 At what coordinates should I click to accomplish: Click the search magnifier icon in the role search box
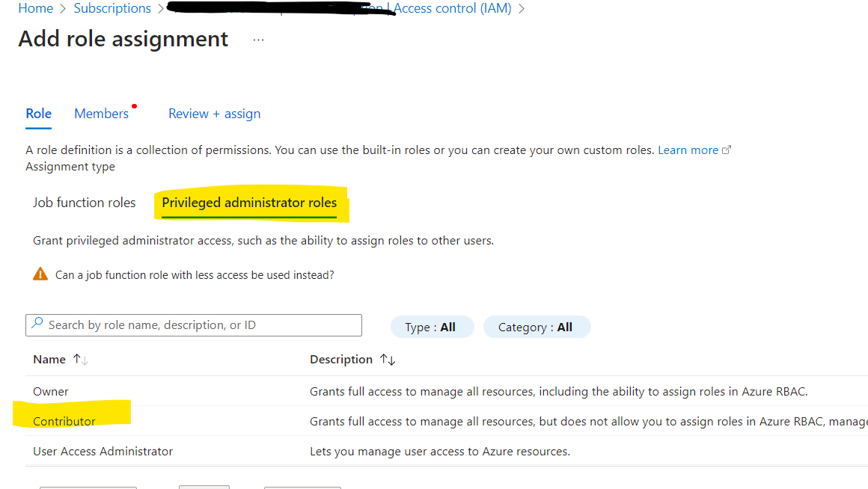pyautogui.click(x=37, y=325)
